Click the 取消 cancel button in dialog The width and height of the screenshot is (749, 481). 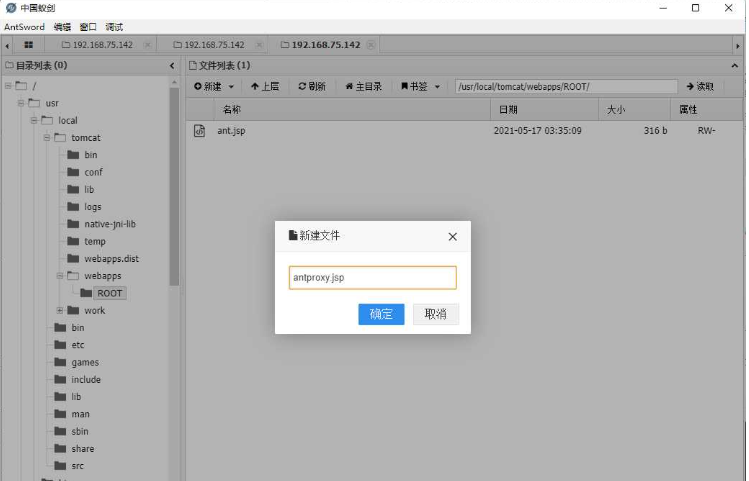click(x=435, y=314)
